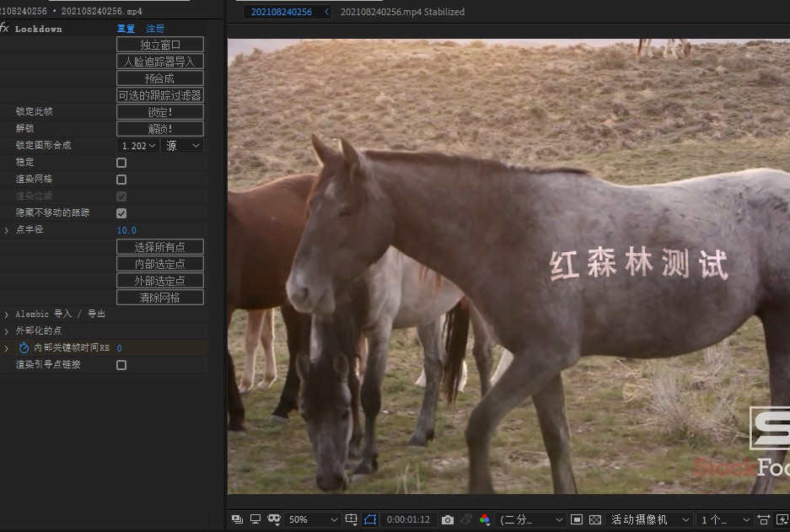Toggle the region/fast preview square icon

577,519
